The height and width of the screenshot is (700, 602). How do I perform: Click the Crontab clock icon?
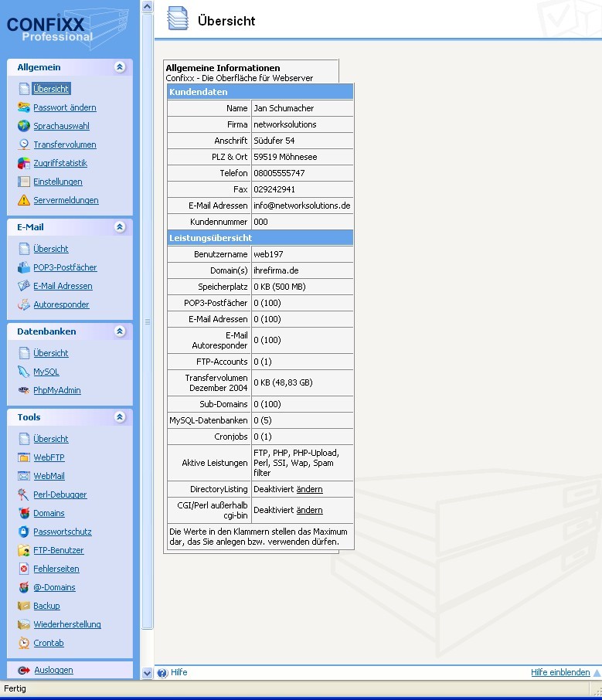[x=24, y=643]
